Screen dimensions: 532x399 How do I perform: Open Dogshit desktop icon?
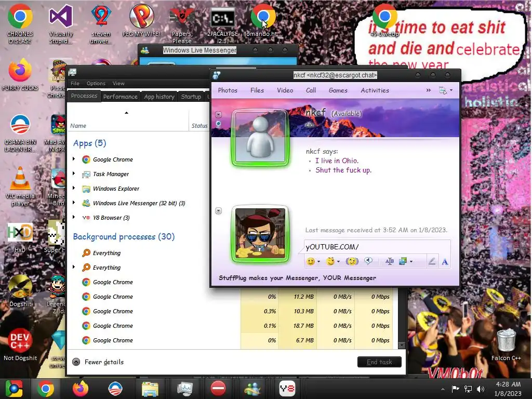(20, 290)
